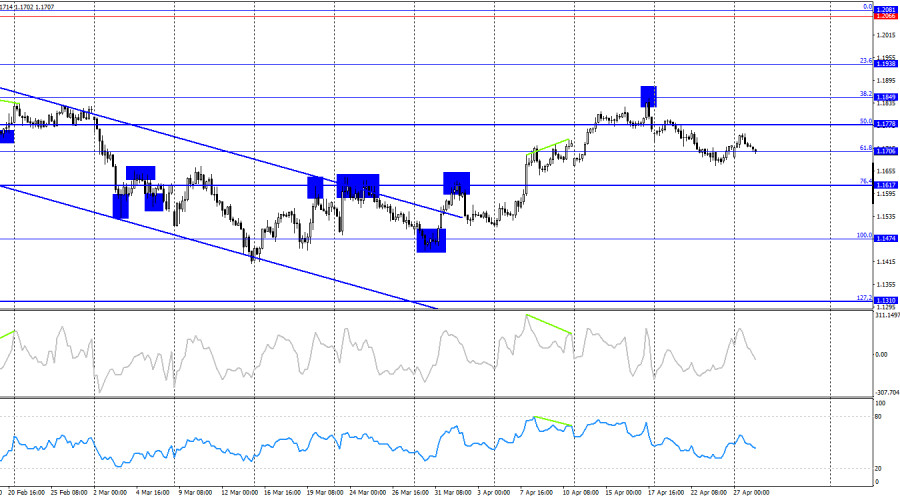Click the 7 Apr 16:00 date label
This screenshot has height=500, width=900.
pos(537,493)
